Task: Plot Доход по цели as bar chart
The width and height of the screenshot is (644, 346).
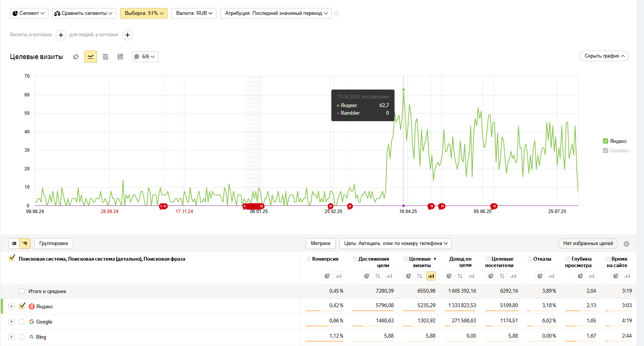Action: 471,276
